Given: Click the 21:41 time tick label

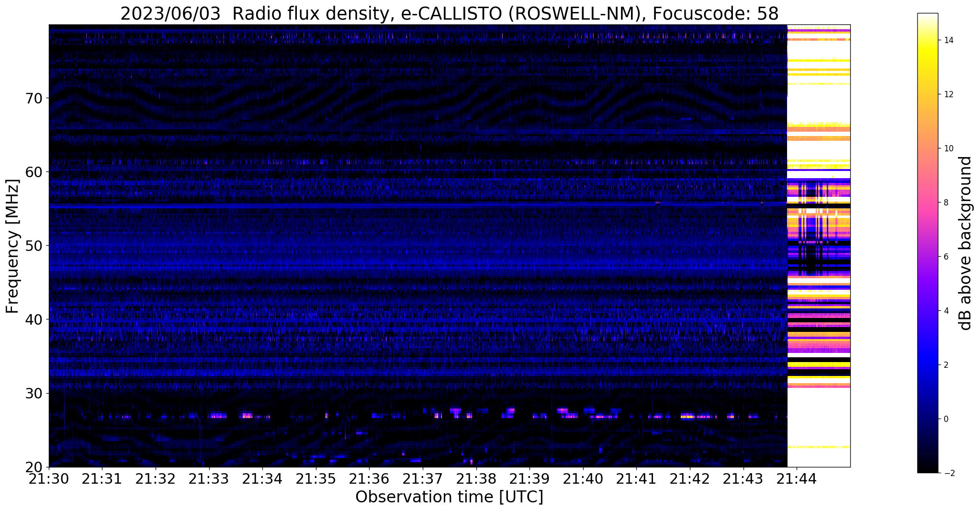Looking at the screenshot, I should pos(636,478).
